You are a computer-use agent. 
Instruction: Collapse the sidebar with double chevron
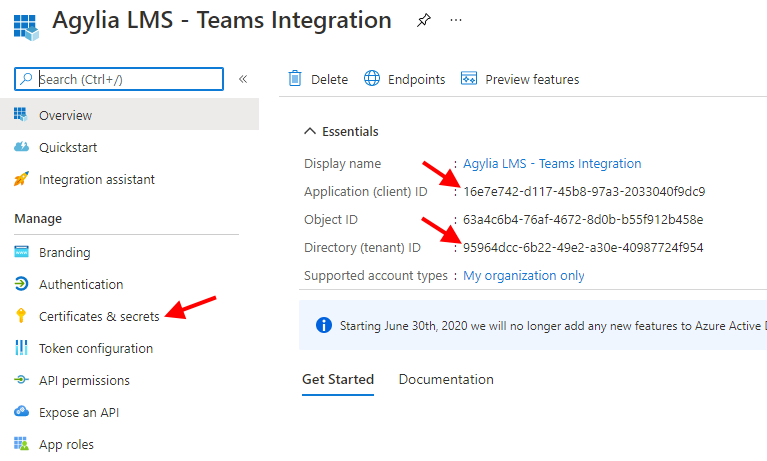pyautogui.click(x=243, y=79)
